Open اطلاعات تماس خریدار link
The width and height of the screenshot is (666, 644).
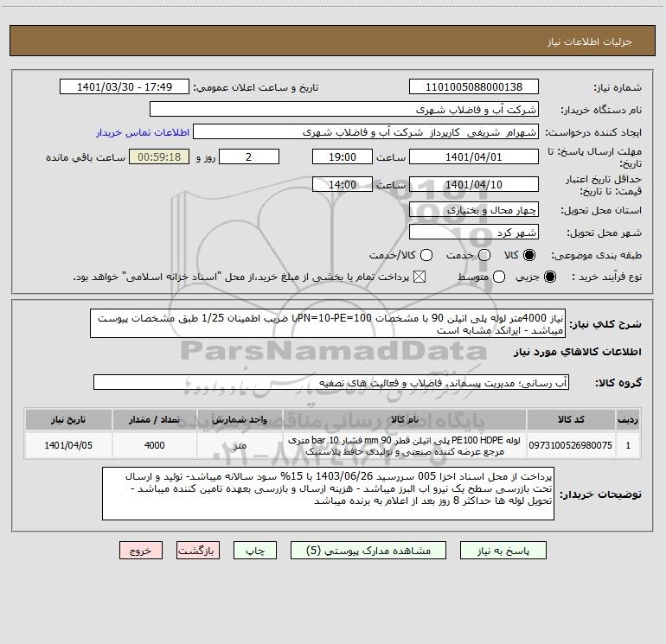coord(143,132)
